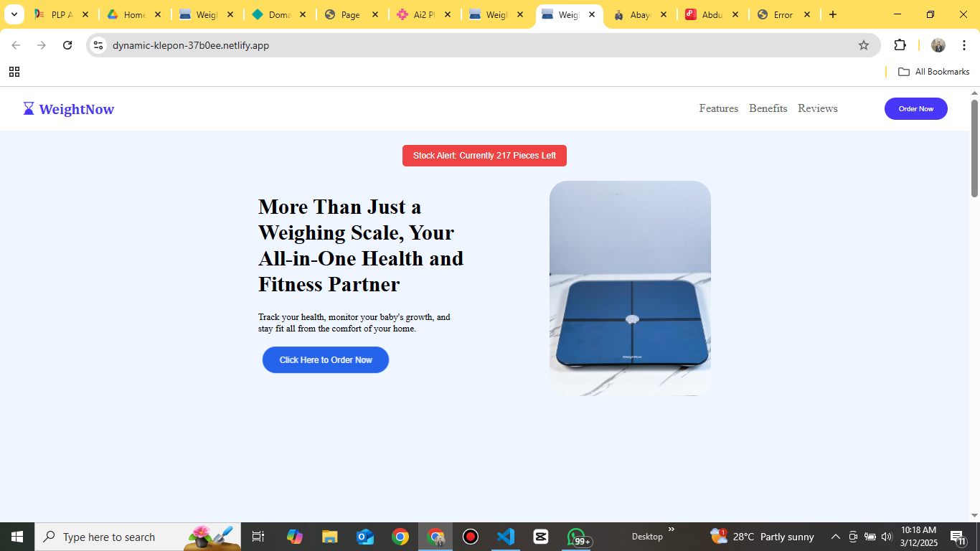Switch to the PLP tab
The height and width of the screenshot is (551, 980).
click(62, 14)
